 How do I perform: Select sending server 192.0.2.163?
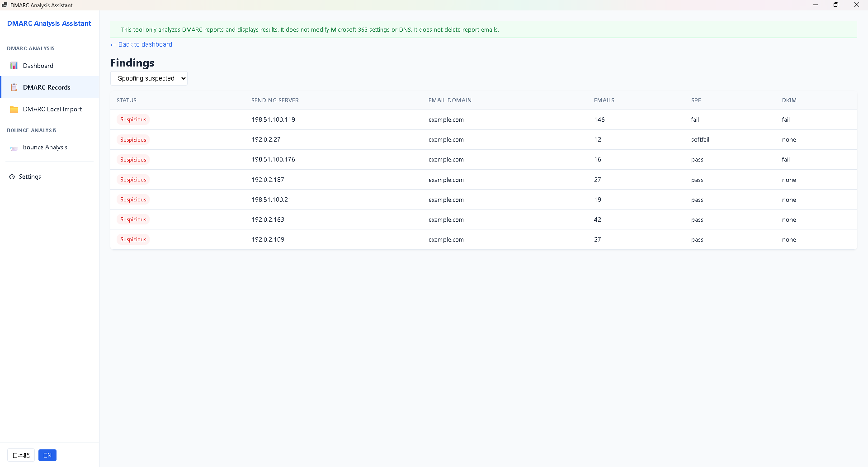coord(268,219)
